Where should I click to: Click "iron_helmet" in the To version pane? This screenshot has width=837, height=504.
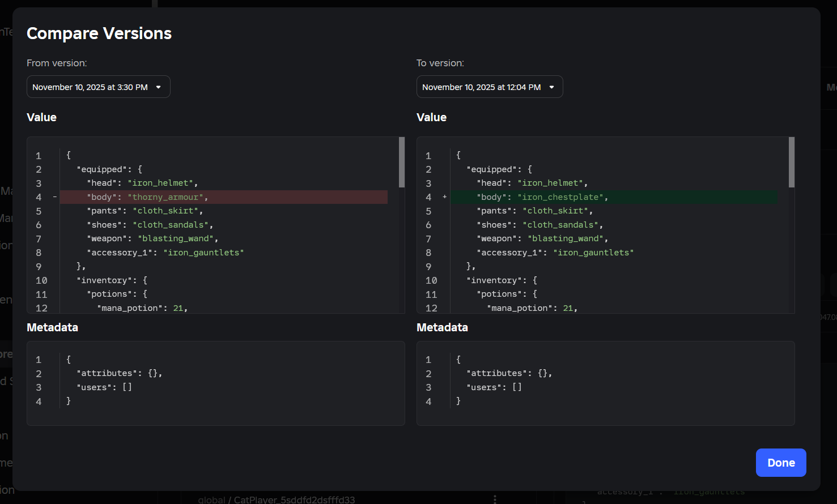550,183
